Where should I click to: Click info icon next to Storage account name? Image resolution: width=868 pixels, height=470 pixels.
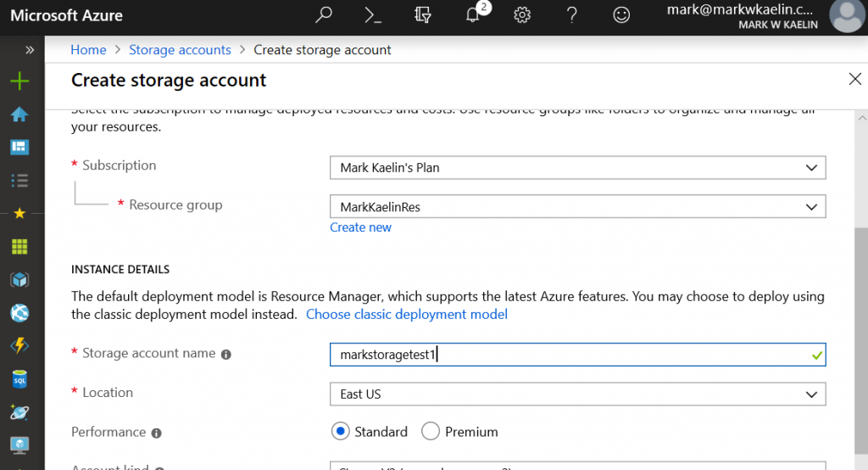[x=225, y=355]
